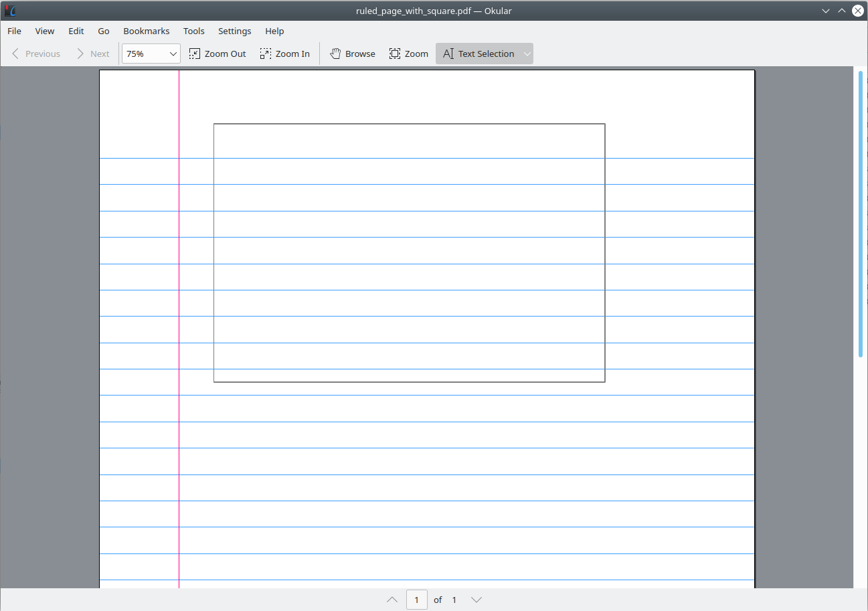Click the next page down-chevron at bottom
868x611 pixels.
point(476,600)
